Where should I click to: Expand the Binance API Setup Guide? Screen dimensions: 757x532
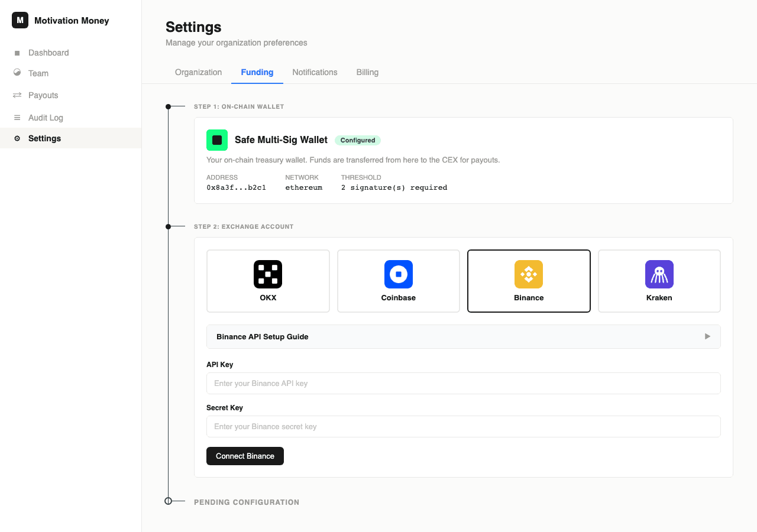coord(263,336)
